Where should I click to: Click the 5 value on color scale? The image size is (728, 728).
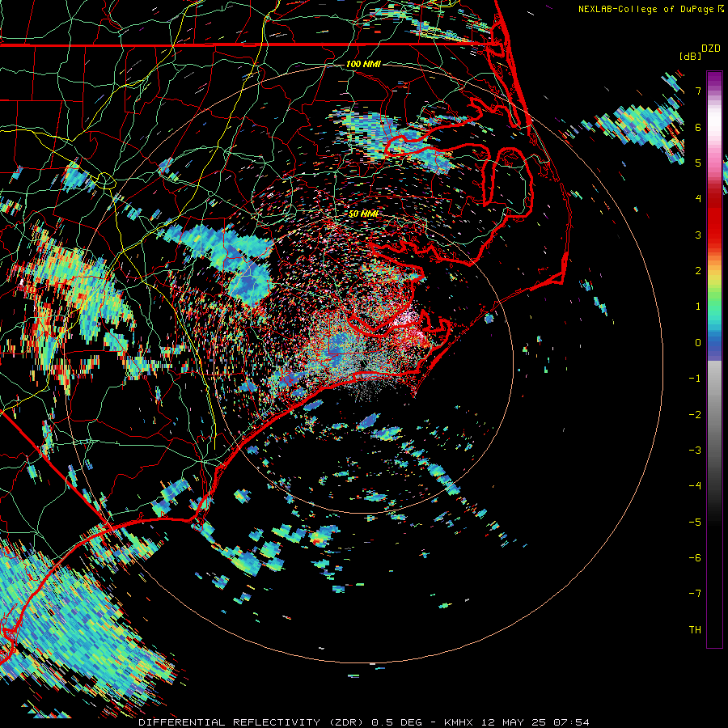[698, 163]
